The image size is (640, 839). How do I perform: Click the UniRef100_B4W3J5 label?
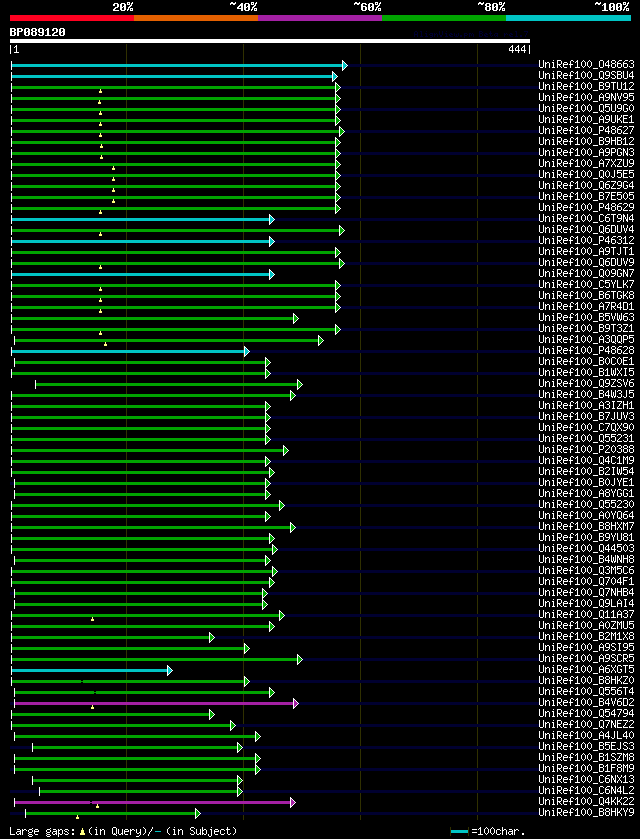pos(586,394)
